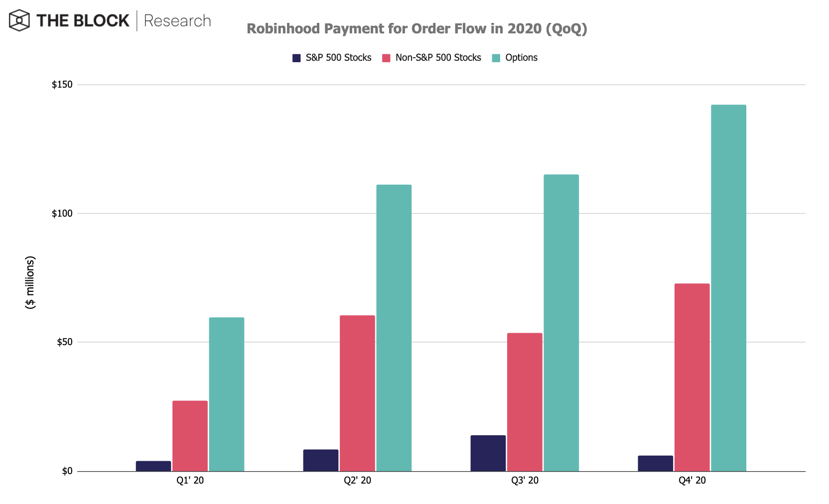This screenshot has height=504, width=829.
Task: Click the '$0' y-axis label
Action: pyautogui.click(x=67, y=471)
